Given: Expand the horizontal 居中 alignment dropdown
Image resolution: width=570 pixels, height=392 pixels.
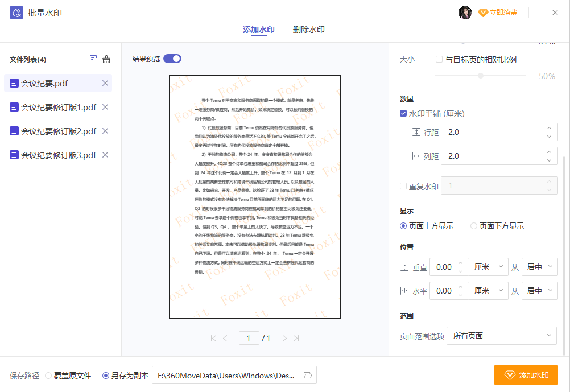Looking at the screenshot, I should (539, 291).
